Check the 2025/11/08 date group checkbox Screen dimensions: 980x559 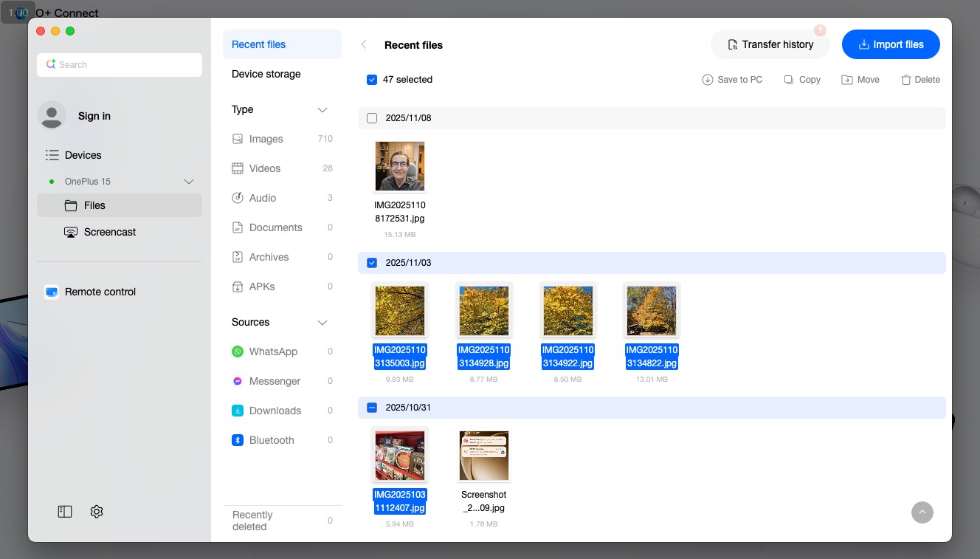(372, 118)
